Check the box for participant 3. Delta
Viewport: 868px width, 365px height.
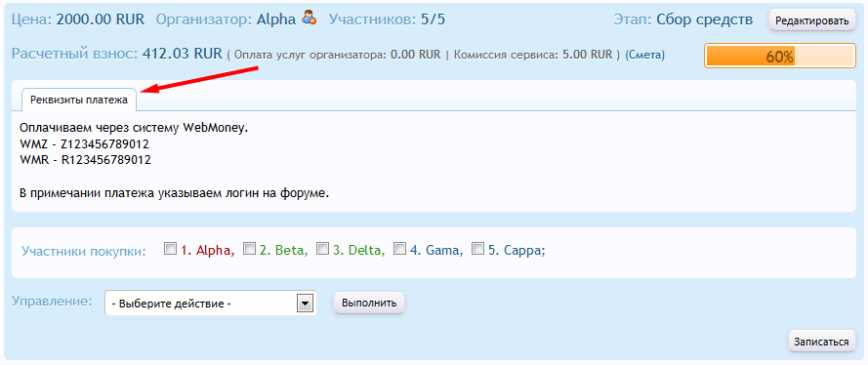coord(323,249)
